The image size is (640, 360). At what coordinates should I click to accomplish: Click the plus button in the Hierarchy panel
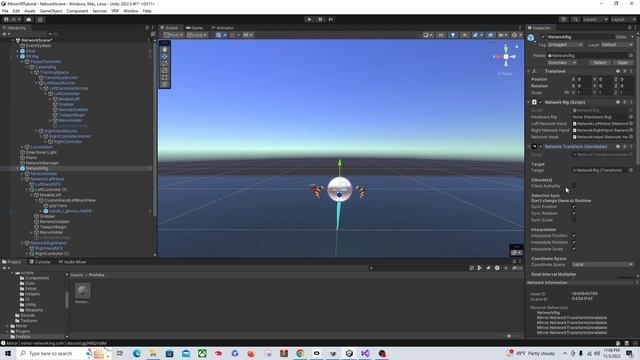pyautogui.click(x=5, y=34)
